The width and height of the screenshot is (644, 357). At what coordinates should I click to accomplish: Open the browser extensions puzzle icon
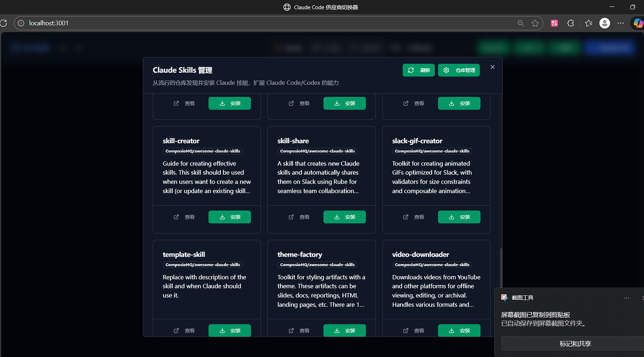571,23
